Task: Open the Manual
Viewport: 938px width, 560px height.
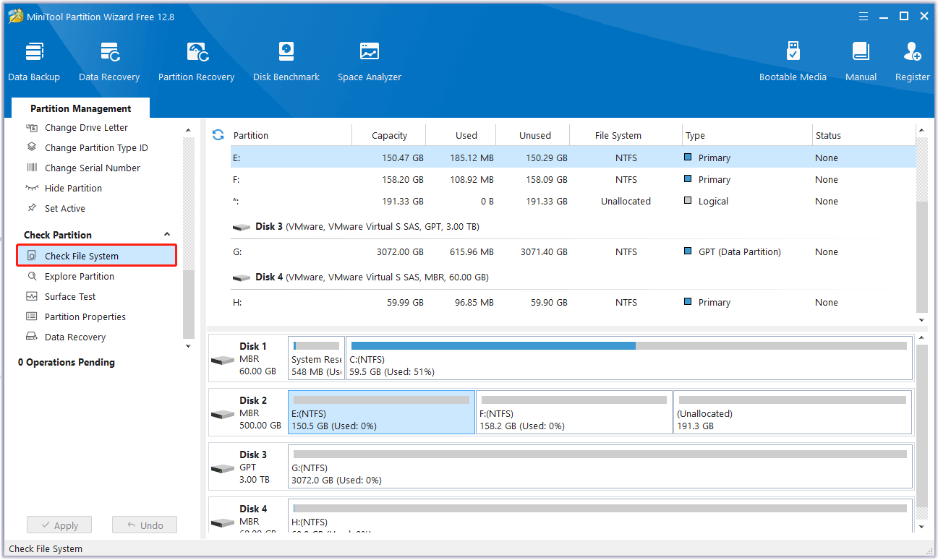Action: pos(861,61)
